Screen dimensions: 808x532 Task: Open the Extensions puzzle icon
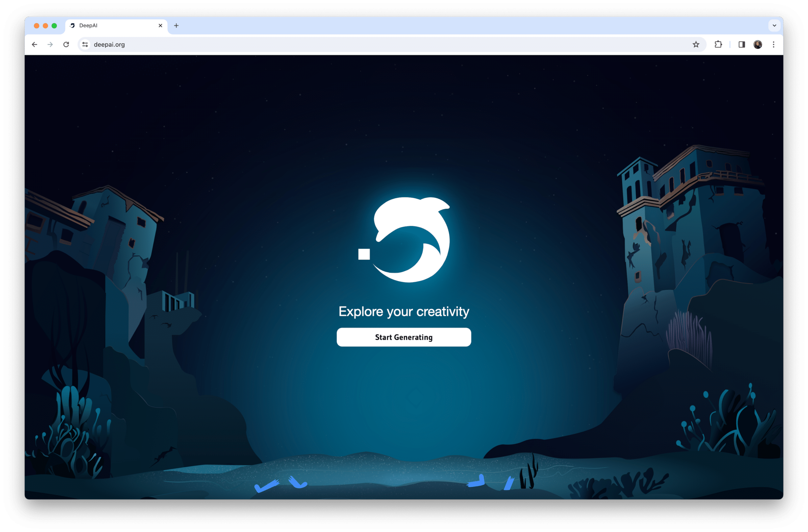(x=718, y=44)
